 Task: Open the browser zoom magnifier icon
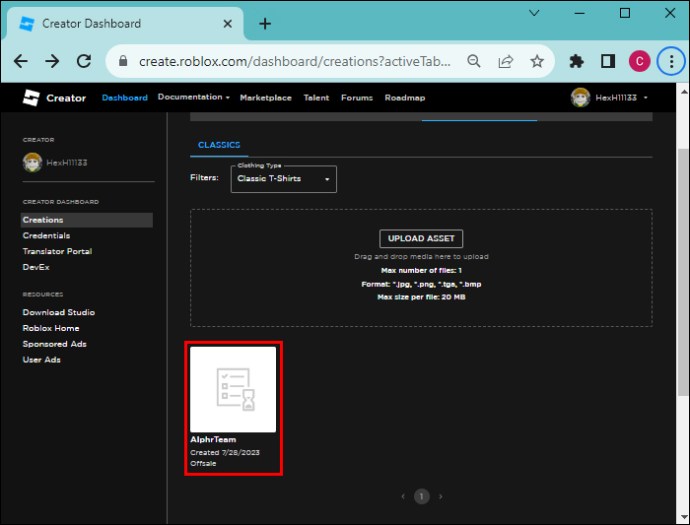pyautogui.click(x=474, y=61)
